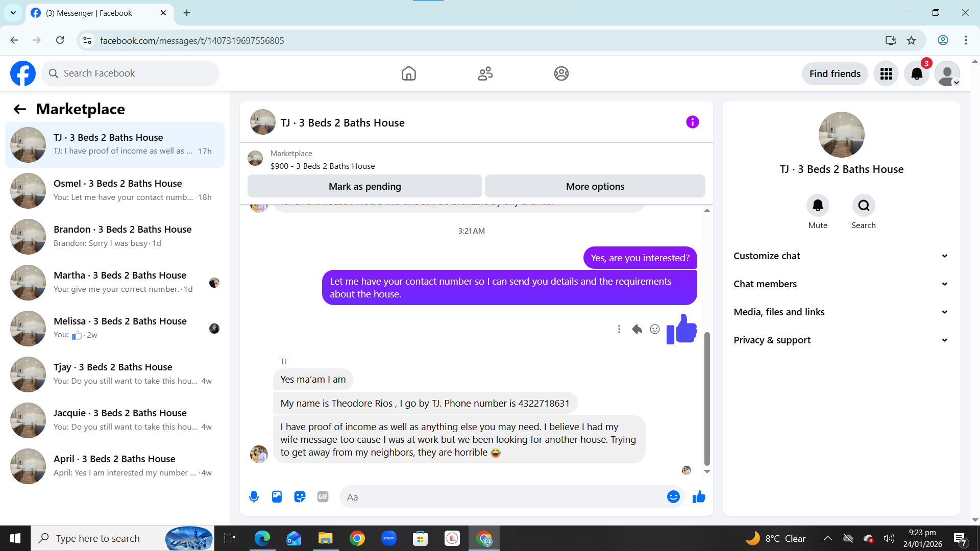Click the Mark as pending button

pos(364,186)
